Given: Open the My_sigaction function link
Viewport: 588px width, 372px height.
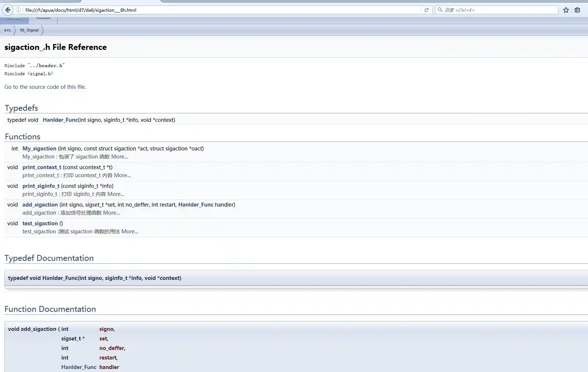Looking at the screenshot, I should pyautogui.click(x=39, y=149).
